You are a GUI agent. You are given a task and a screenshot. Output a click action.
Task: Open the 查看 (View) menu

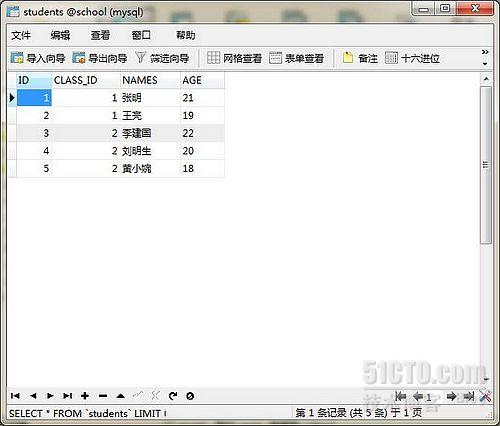pos(100,35)
